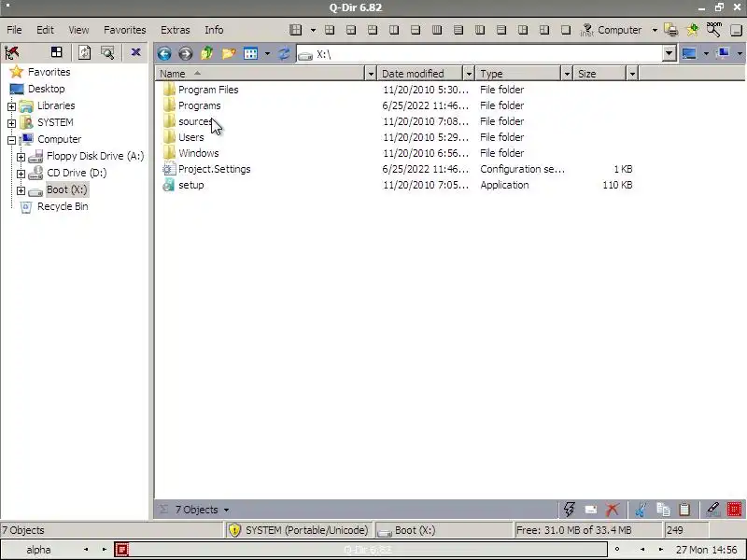Viewport: 747px width, 560px height.
Task: Click the red tree-view icon in the sidebar toolbar
Action: coord(12,52)
